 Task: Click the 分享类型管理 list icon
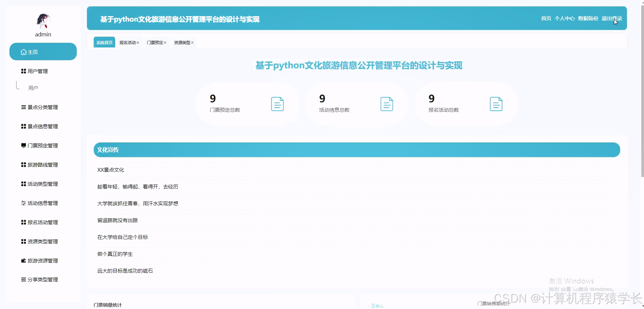(x=24, y=279)
